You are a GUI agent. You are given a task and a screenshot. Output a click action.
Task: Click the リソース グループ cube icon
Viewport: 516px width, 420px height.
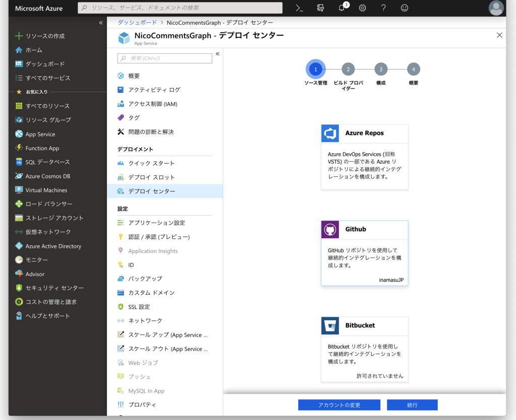(x=19, y=120)
